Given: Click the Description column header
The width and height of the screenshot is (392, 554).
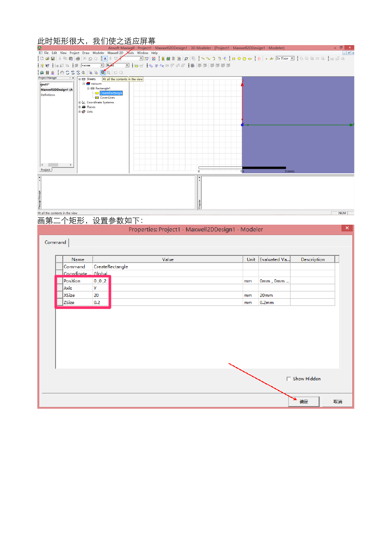Looking at the screenshot, I should click(313, 259).
